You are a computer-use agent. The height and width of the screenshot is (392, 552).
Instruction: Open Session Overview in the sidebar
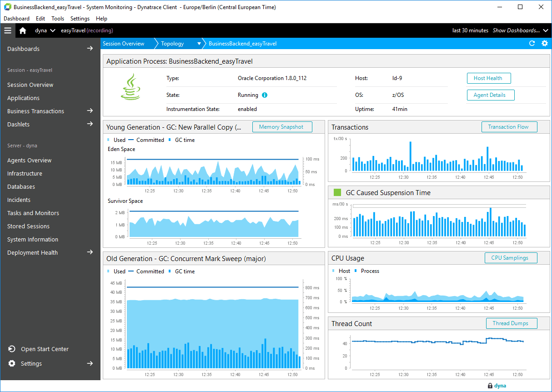[x=30, y=85]
